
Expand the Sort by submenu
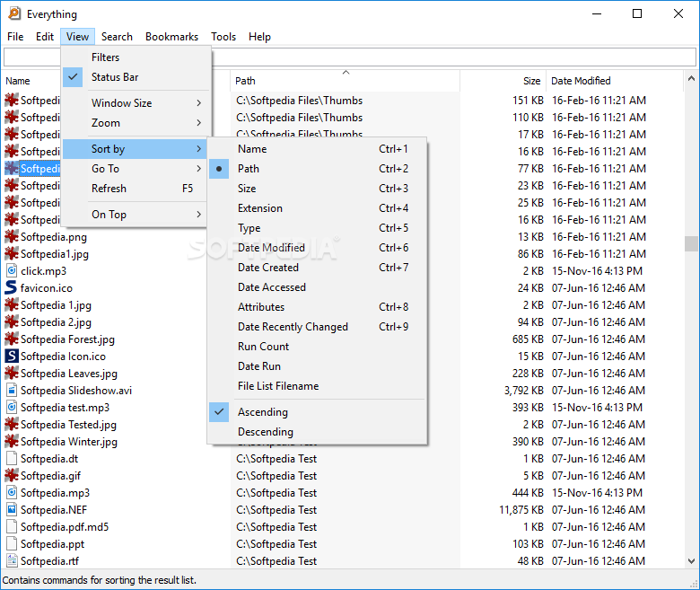tap(136, 149)
